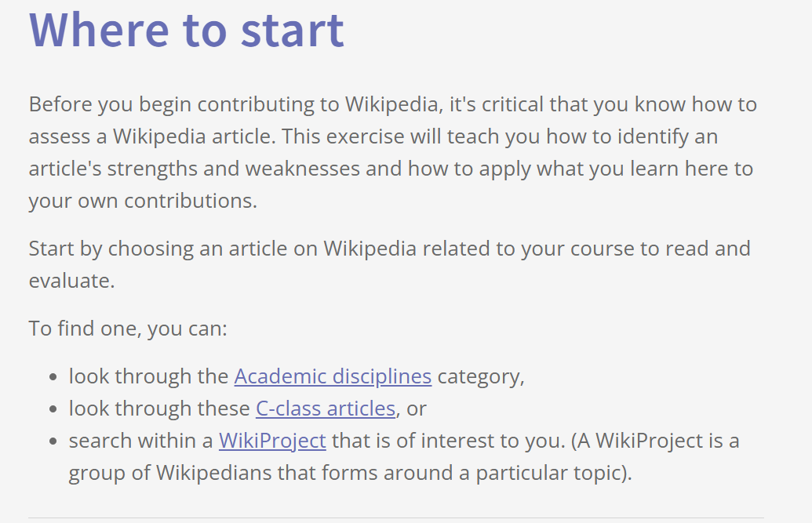Click the horizontal divider line below the list

click(396, 518)
